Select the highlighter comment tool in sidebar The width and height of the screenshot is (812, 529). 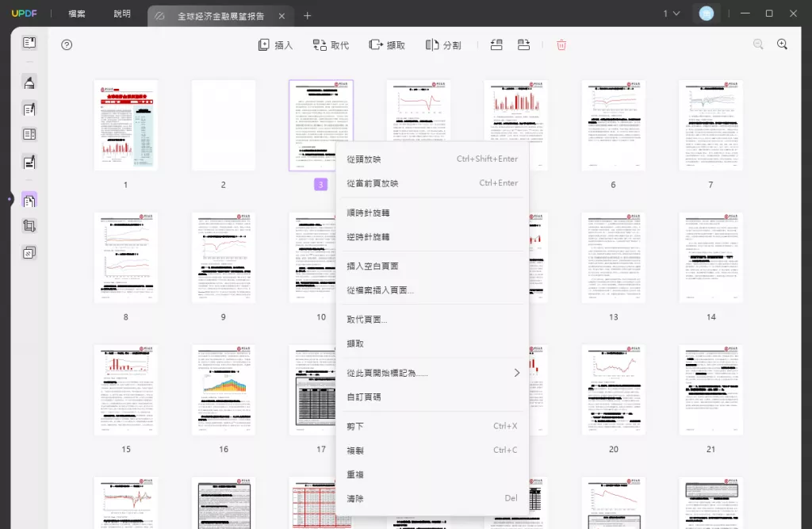click(29, 82)
